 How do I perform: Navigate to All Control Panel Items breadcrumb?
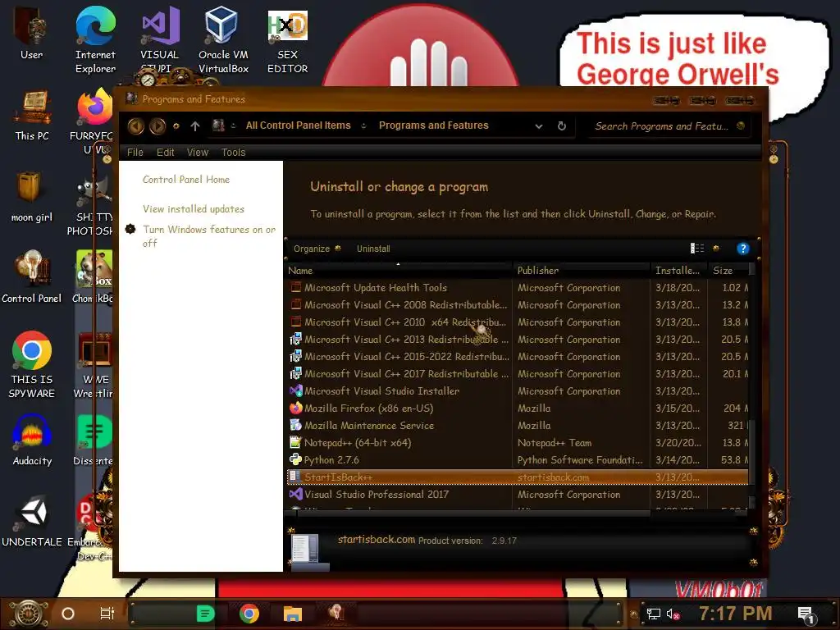pos(298,126)
